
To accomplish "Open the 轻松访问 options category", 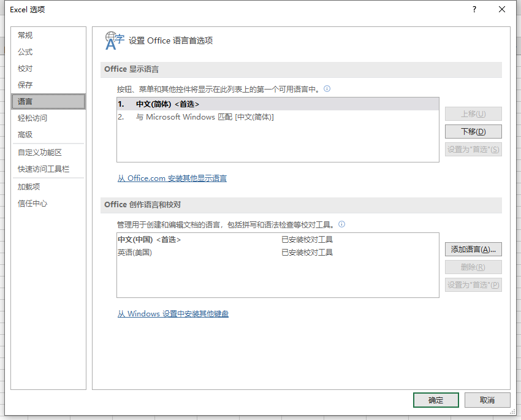I will coord(48,118).
